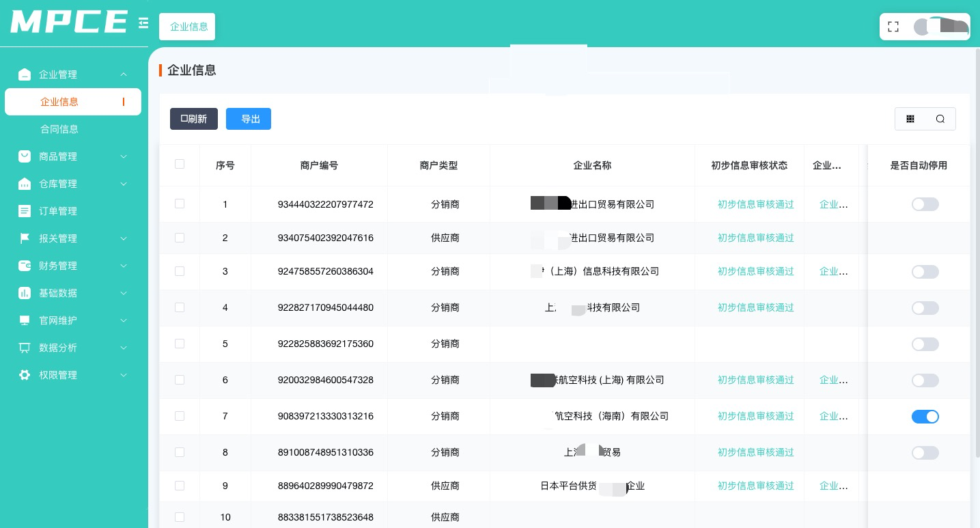980x528 pixels.
Task: Check the row 5 checkbox
Action: [x=180, y=344]
